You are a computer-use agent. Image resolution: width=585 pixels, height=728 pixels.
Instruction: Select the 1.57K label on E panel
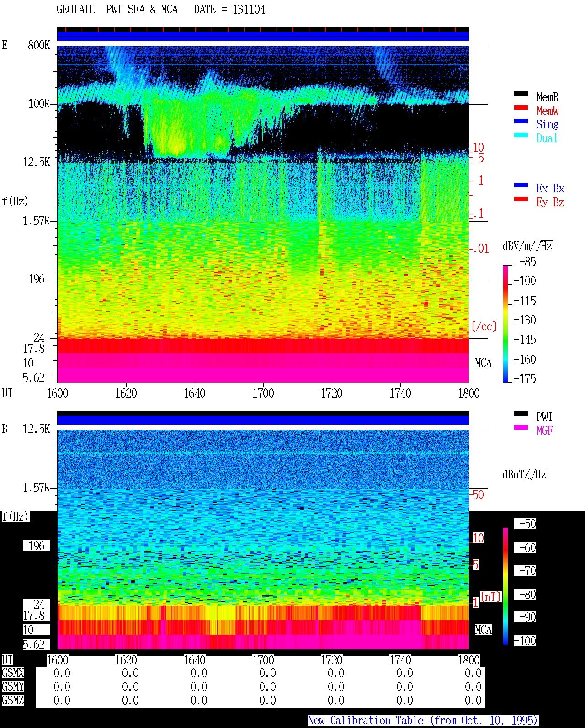(x=36, y=221)
